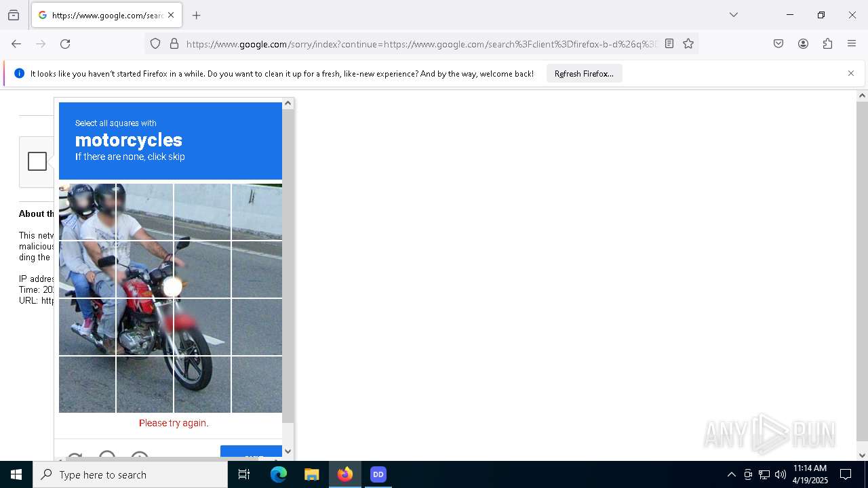868x488 pixels.
Task: Select tile with red fuel tank
Action: click(144, 269)
